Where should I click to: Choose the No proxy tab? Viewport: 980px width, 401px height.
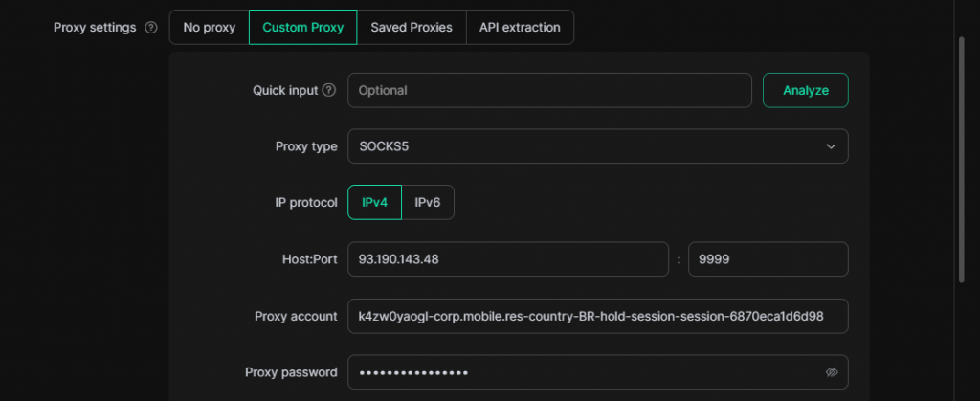(x=209, y=28)
